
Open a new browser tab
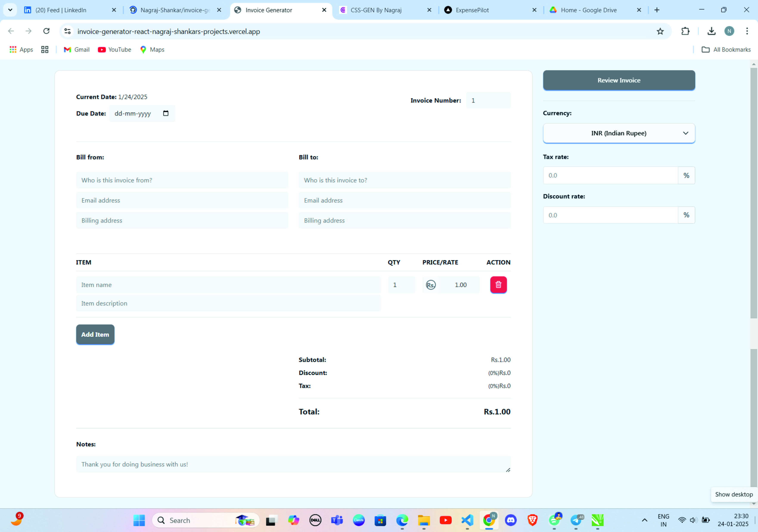pyautogui.click(x=657, y=10)
